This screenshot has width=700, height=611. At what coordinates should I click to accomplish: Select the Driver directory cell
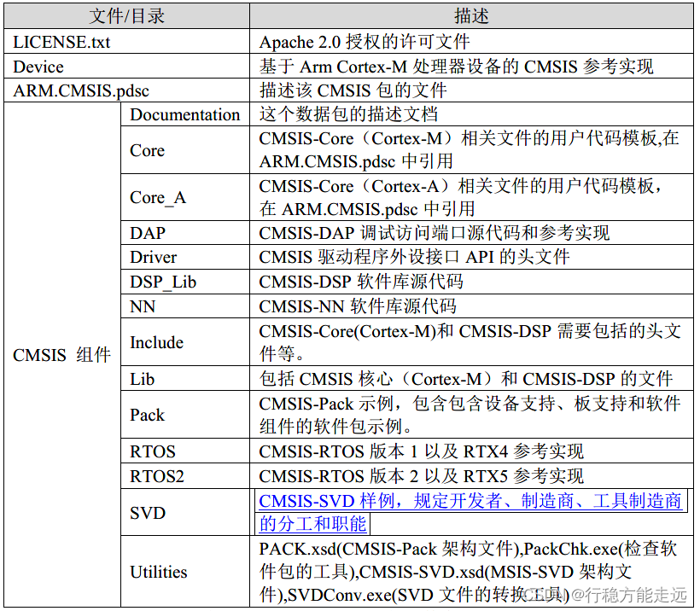[185, 257]
